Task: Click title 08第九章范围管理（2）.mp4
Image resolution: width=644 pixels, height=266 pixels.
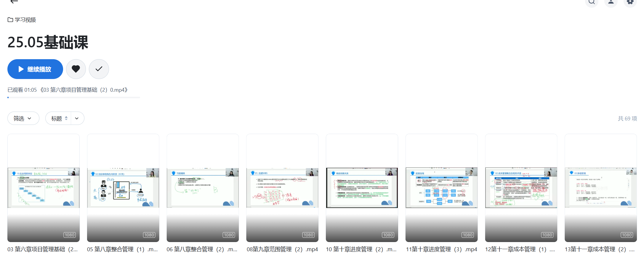Action: (x=282, y=249)
